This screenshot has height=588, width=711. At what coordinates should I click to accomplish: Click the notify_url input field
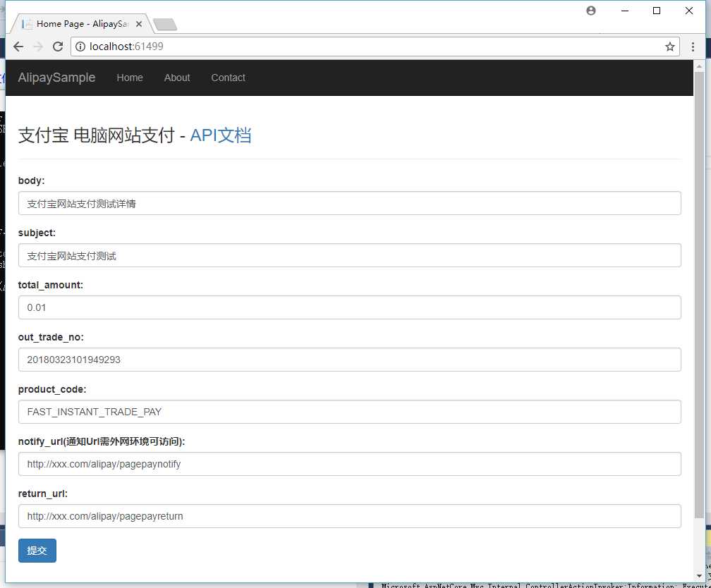click(350, 464)
